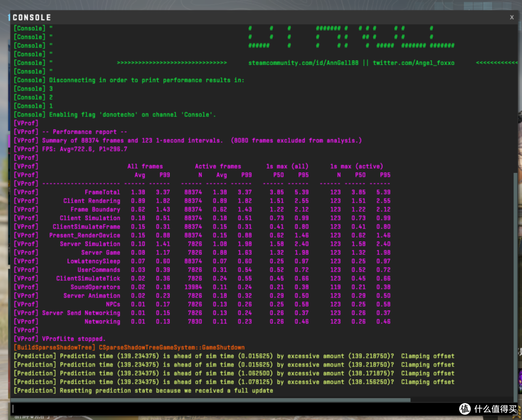Click the Networking N value 7830
The image size is (522, 420).
195,322
